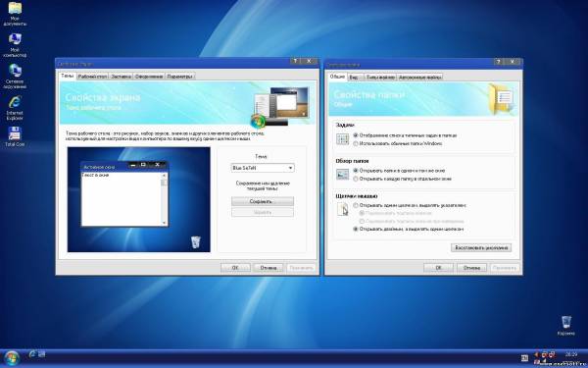
Task: Click the theme preview desktop thumbnail
Action: tap(139, 199)
